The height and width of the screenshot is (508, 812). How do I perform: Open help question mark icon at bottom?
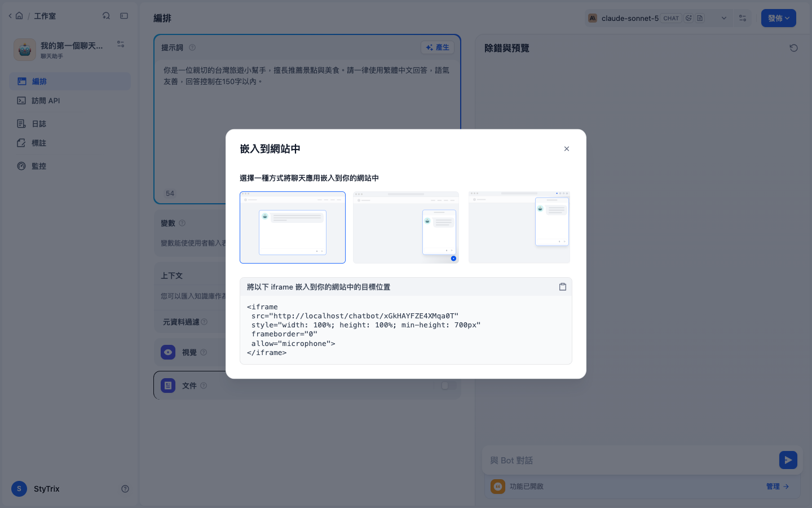[x=125, y=489]
